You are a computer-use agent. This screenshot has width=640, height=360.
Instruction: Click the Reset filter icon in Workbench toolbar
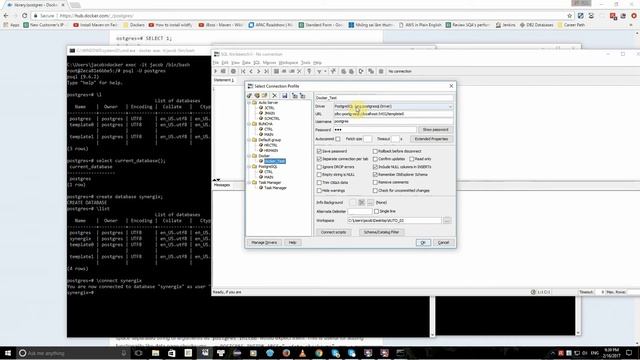click(x=333, y=71)
